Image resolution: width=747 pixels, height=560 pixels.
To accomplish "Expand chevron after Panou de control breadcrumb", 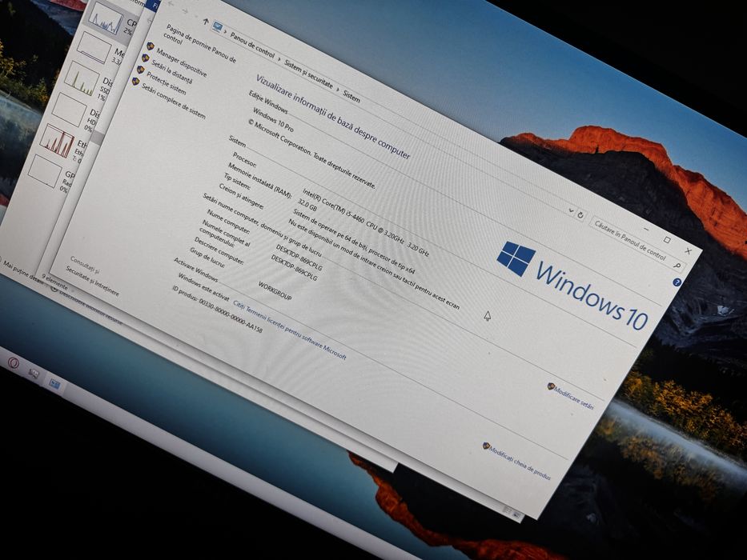I will (x=279, y=58).
